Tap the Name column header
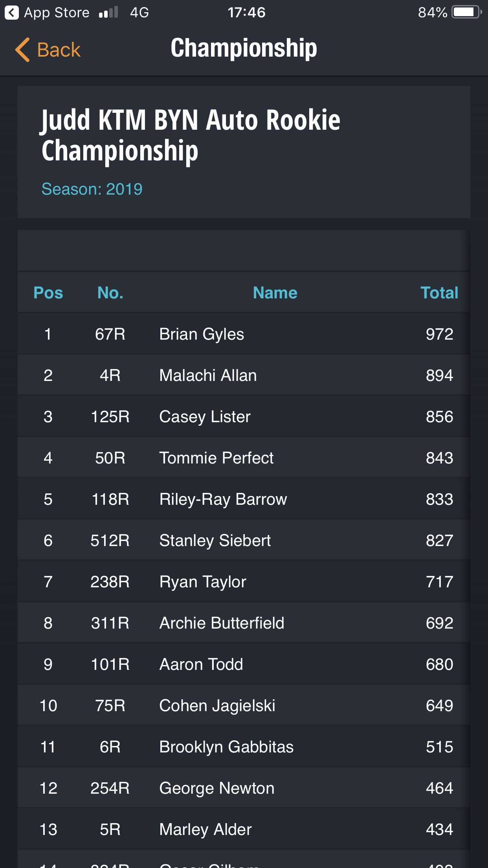The image size is (488, 868). click(275, 293)
